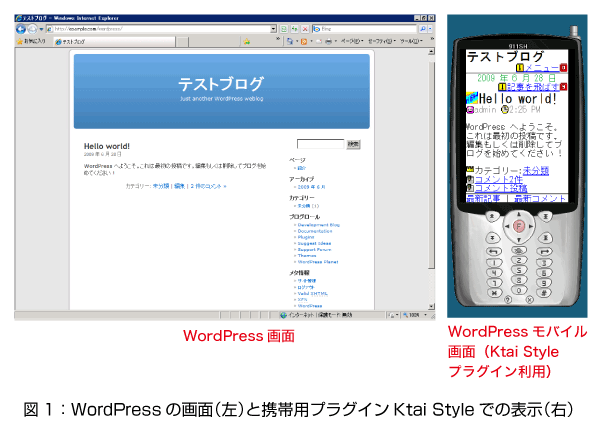Click the phone end-call (right handset) key
Screen dimensions: 600x432
(x=545, y=251)
